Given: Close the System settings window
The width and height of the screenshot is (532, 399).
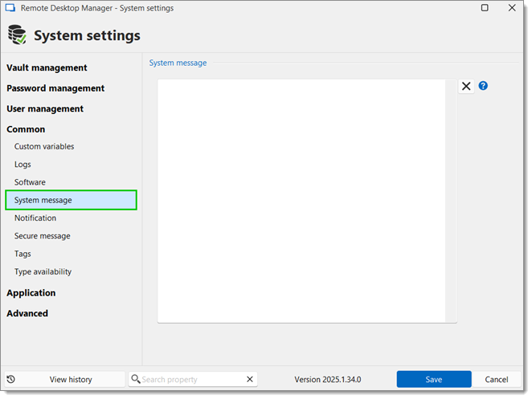Looking at the screenshot, I should click(512, 8).
